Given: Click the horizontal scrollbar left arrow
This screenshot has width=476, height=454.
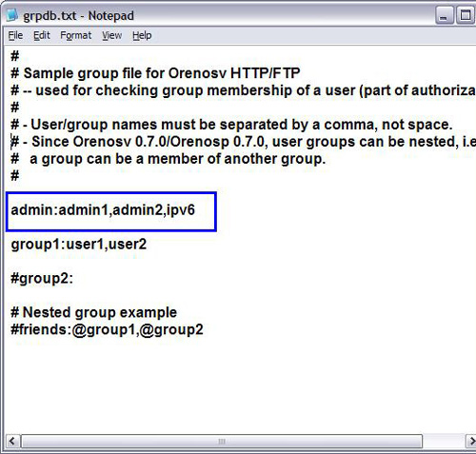Looking at the screenshot, I should pos(12,442).
